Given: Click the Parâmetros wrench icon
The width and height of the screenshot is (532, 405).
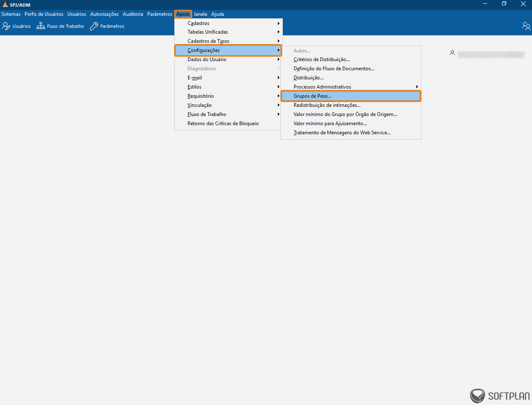Looking at the screenshot, I should coord(94,26).
